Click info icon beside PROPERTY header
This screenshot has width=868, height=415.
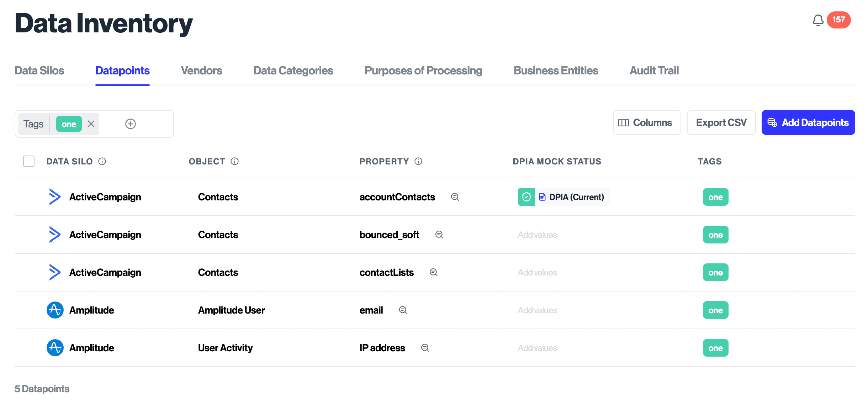(418, 161)
